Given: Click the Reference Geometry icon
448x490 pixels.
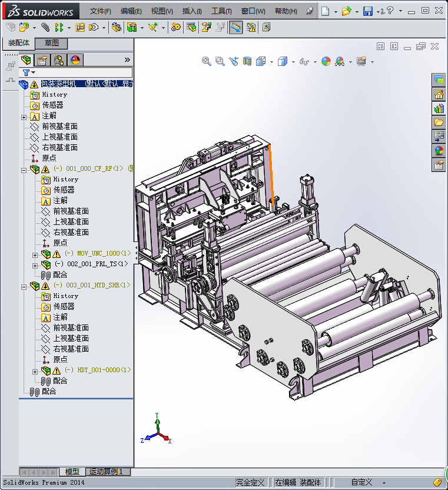Looking at the screenshot, I should 153,28.
